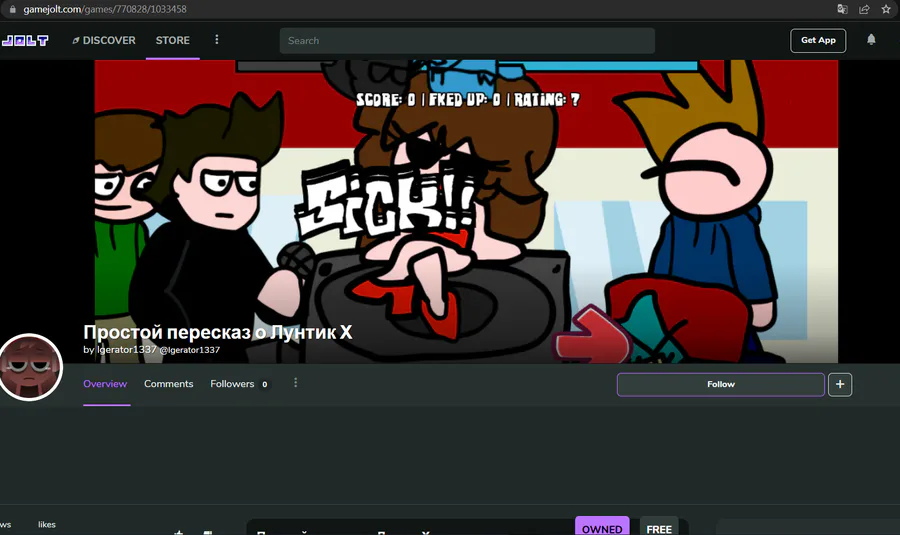The image size is (900, 535).
Task: Open the Discover page
Action: [x=104, y=40]
